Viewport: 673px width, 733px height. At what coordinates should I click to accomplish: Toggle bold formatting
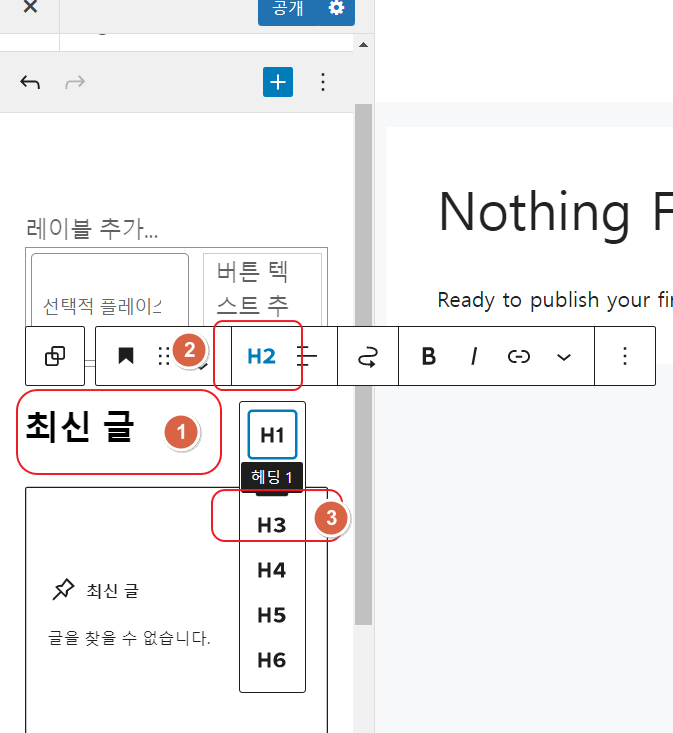pos(429,356)
